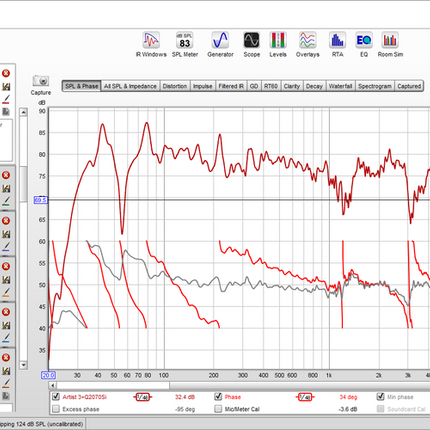Open the Overlays window
The height and width of the screenshot is (430, 430).
coord(307,45)
